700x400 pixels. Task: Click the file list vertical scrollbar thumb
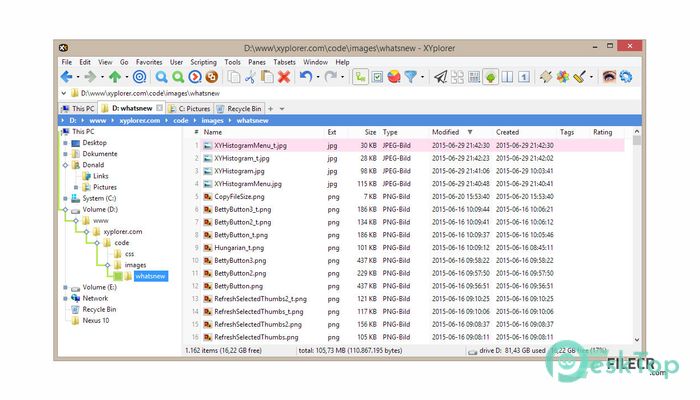(x=637, y=141)
